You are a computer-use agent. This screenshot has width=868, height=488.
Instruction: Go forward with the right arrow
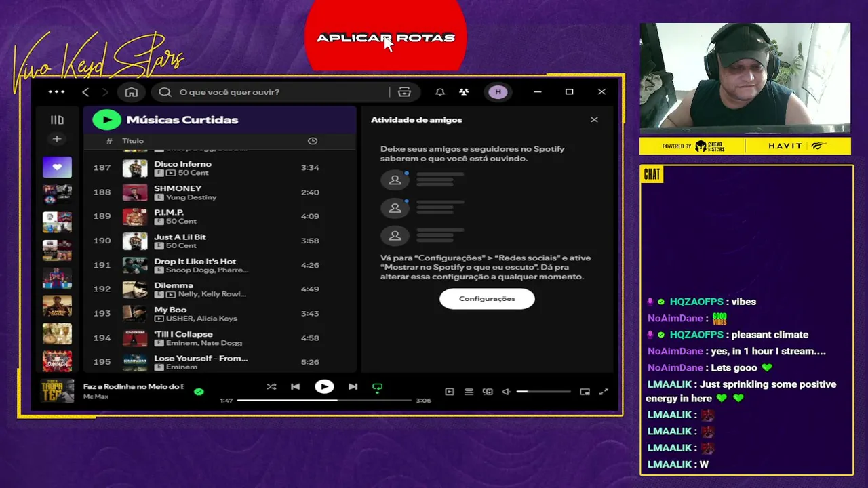[x=105, y=92]
